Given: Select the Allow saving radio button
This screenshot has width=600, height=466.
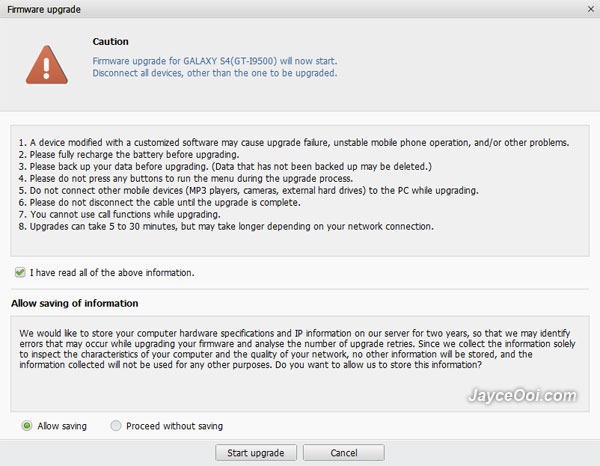Looking at the screenshot, I should (x=27, y=425).
